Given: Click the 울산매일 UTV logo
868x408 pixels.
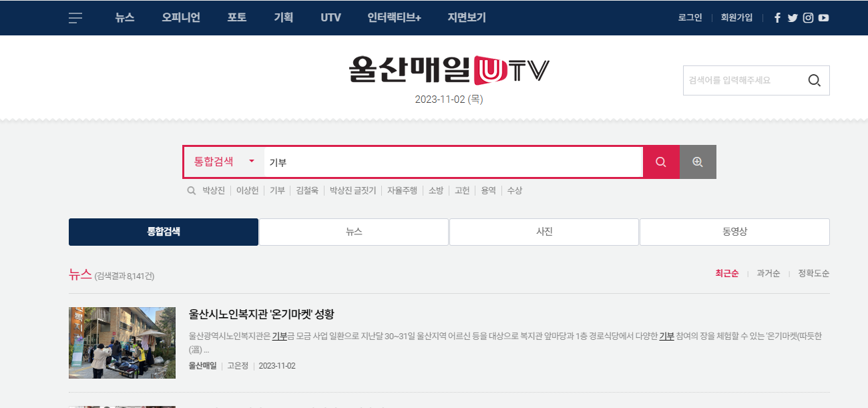Looking at the screenshot, I should click(449, 70).
